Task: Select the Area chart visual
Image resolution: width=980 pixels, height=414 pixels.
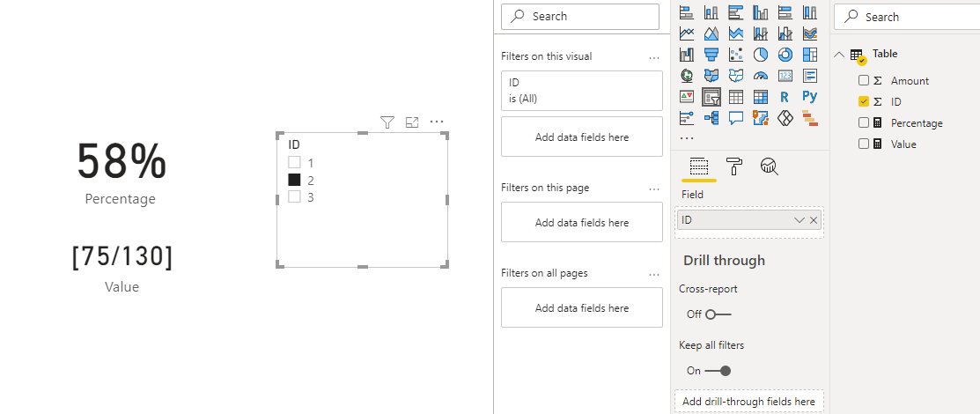Action: point(711,33)
